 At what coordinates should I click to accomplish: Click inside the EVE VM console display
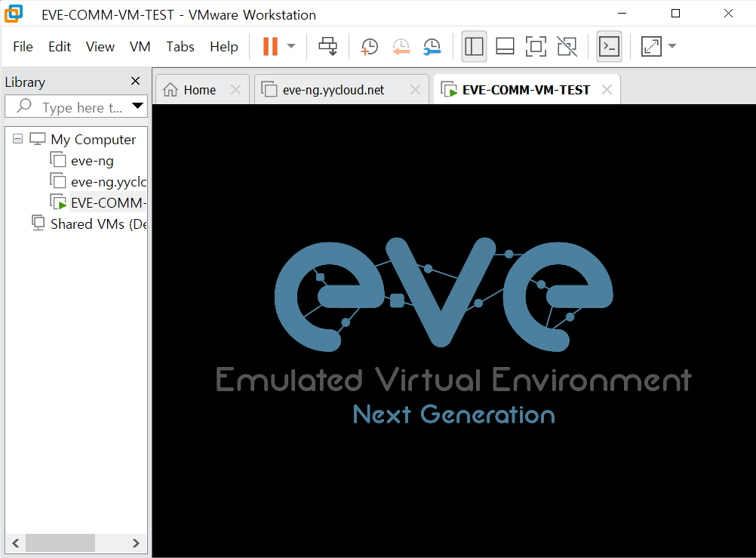click(x=453, y=331)
